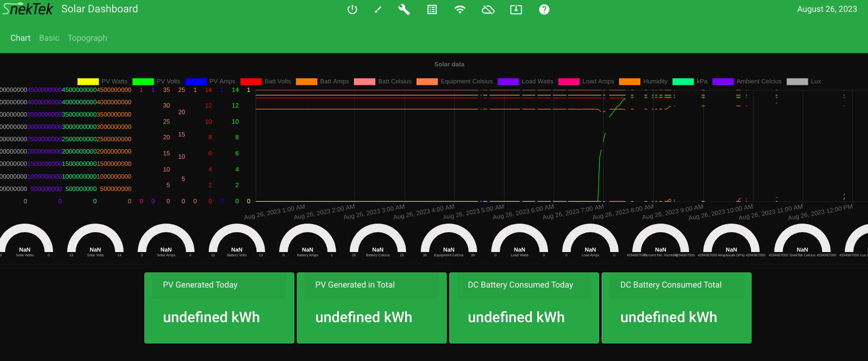The height and width of the screenshot is (361, 868).
Task: Click the power icon in the header
Action: (352, 9)
